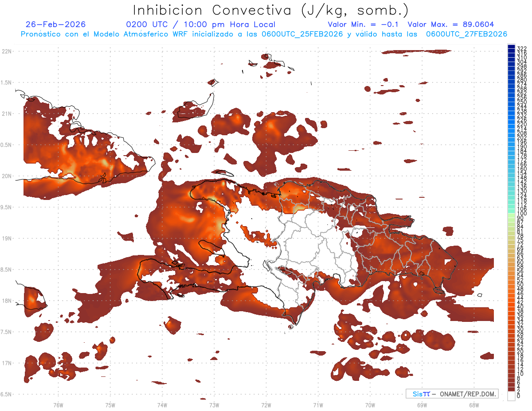
Task: Click latitude label "21N"
Action: [x=7, y=114]
